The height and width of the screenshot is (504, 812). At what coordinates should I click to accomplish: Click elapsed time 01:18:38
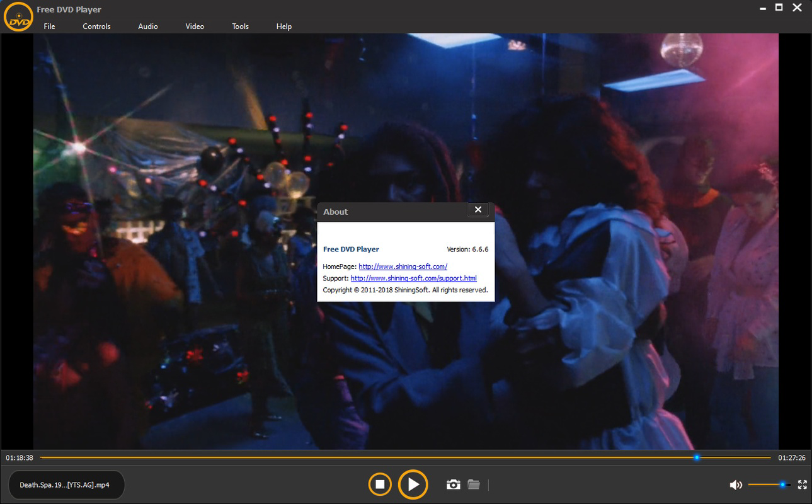click(20, 458)
